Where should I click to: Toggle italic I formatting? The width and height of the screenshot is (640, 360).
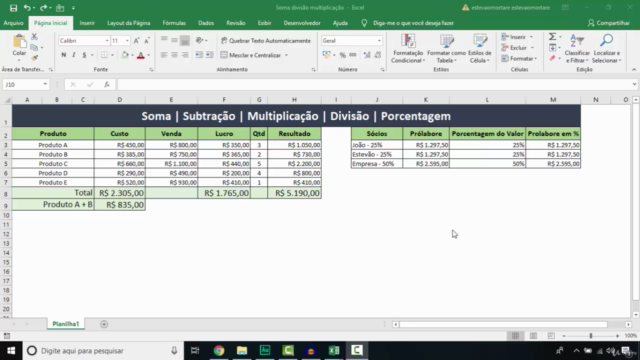coord(74,55)
